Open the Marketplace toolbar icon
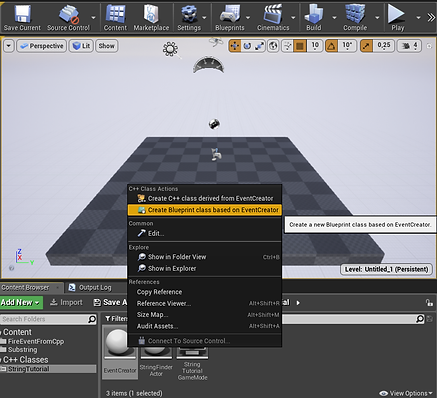Viewport: 437px width, 398px height. tap(151, 18)
